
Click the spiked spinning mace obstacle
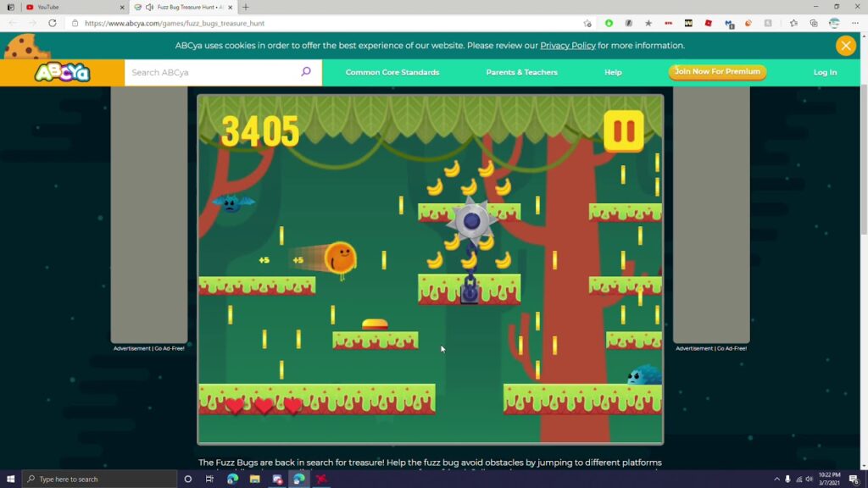[471, 221]
